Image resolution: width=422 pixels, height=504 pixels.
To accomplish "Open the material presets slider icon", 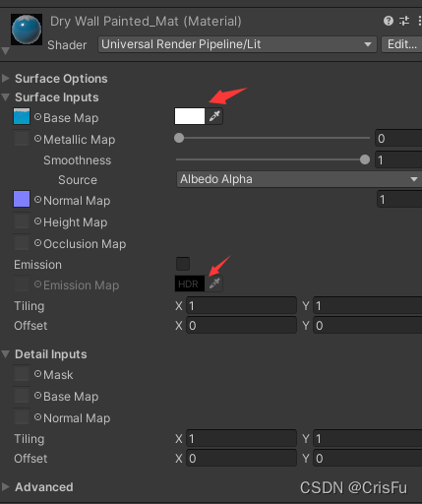I will [x=404, y=21].
